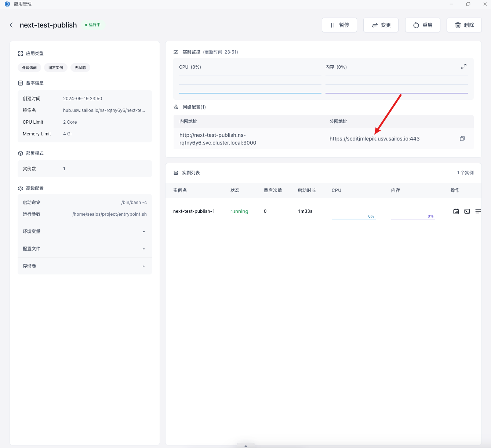Click the image name hub.usw.sailos.io value
Screen dimensions: 491x448
104,110
